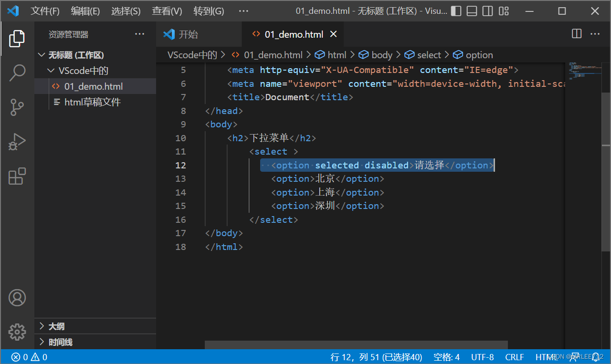Click the Document title text on line 7
This screenshot has height=364, width=611.
pyautogui.click(x=287, y=97)
